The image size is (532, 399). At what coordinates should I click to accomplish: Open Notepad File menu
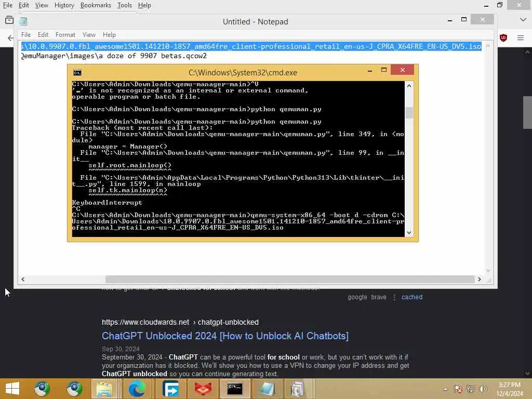[26, 35]
